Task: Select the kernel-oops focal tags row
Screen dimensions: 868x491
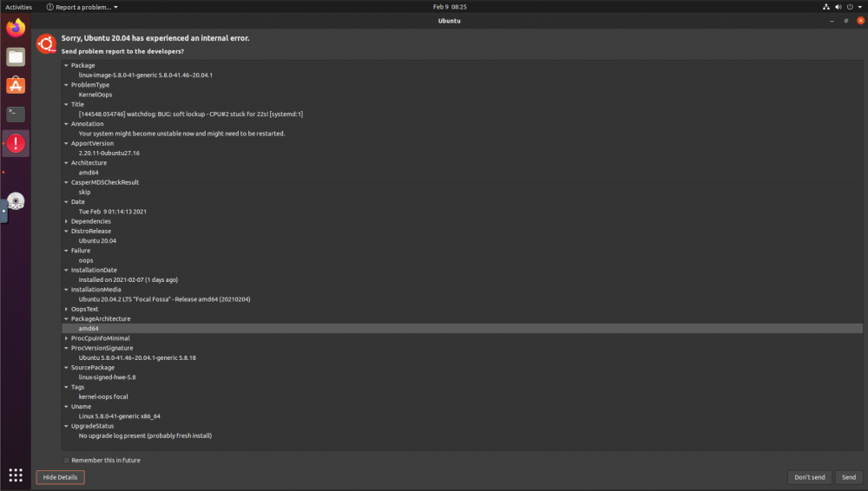Action: (x=463, y=396)
